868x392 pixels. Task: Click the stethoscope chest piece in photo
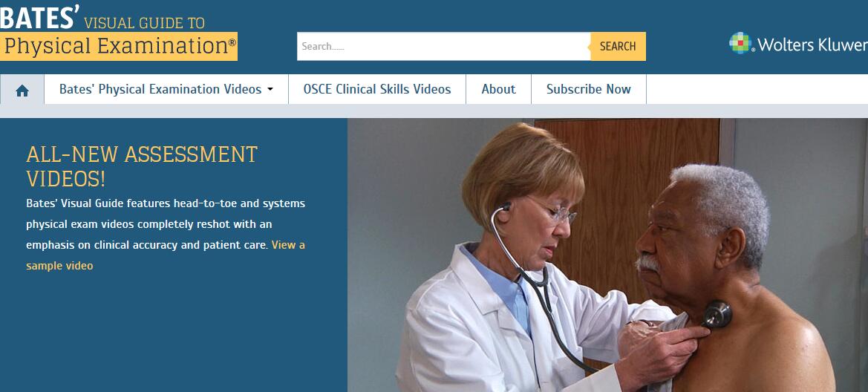[717, 314]
